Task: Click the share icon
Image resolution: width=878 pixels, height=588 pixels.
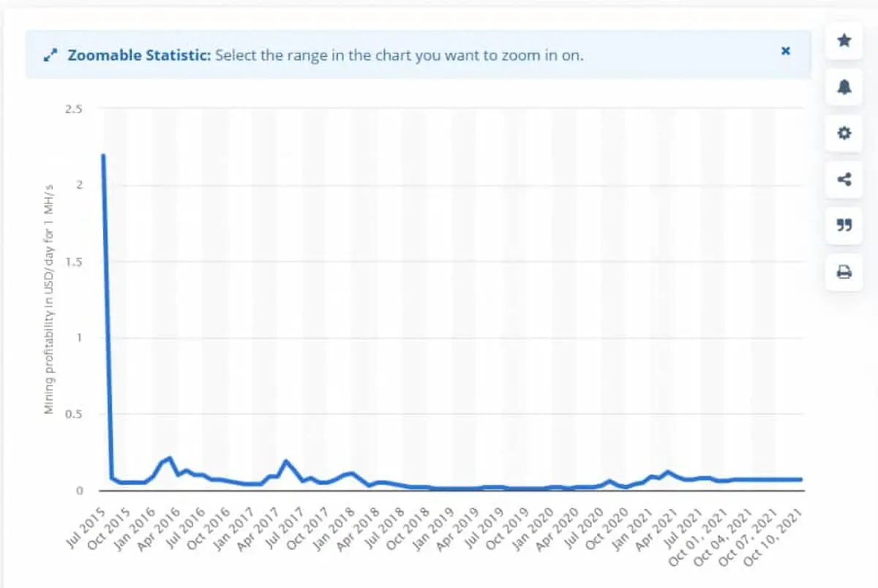Action: pyautogui.click(x=844, y=179)
